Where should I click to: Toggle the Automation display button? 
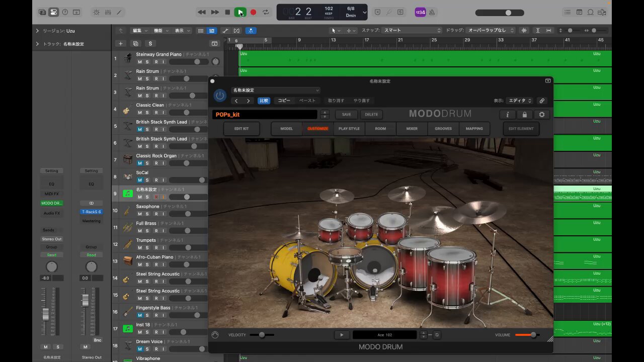225,31
